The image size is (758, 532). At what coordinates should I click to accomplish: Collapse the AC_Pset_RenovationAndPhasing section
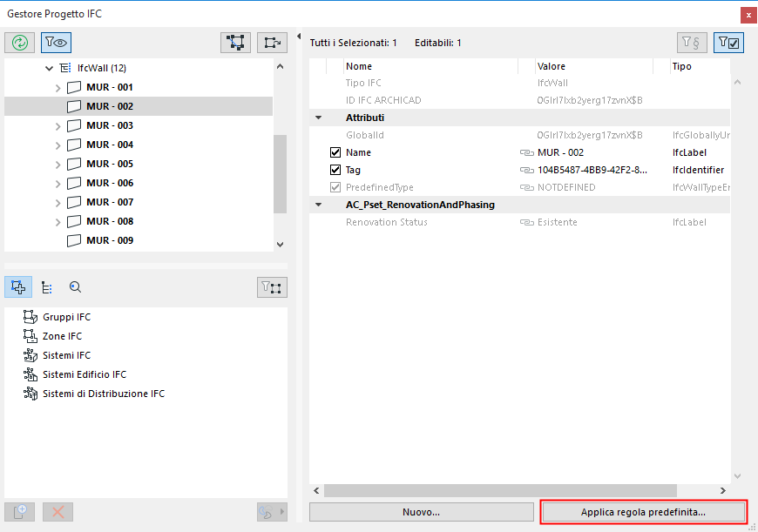318,205
